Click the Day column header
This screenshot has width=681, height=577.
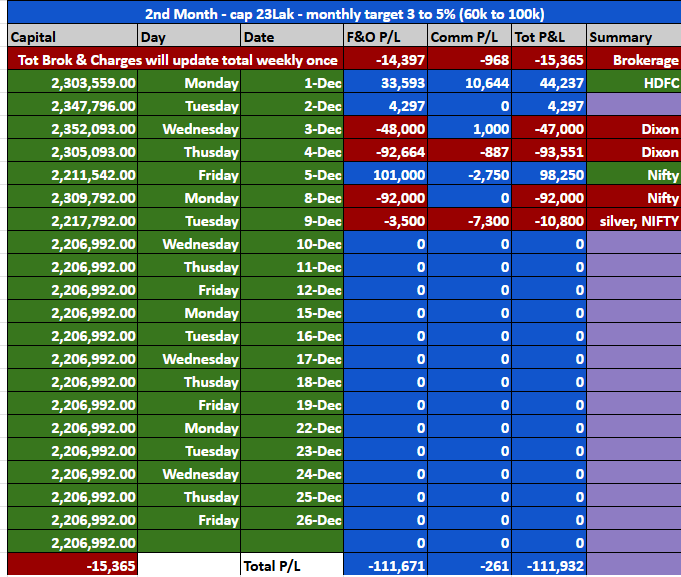(189, 36)
